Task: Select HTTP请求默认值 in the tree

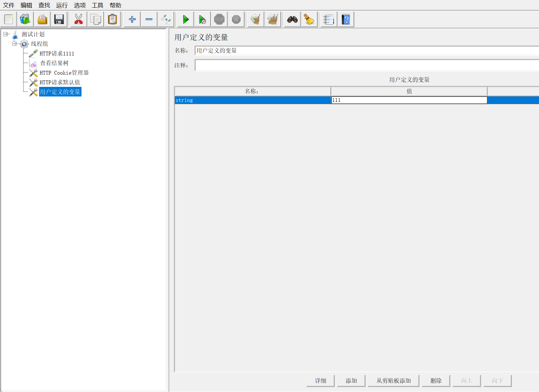Action: point(60,82)
